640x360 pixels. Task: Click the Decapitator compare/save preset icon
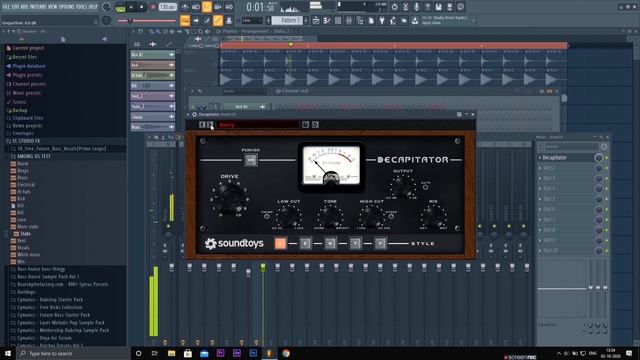(x=305, y=124)
